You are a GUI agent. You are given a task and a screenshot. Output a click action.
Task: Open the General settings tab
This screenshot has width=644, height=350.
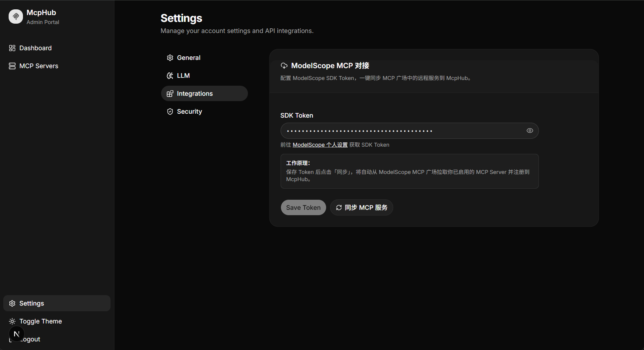click(x=189, y=57)
